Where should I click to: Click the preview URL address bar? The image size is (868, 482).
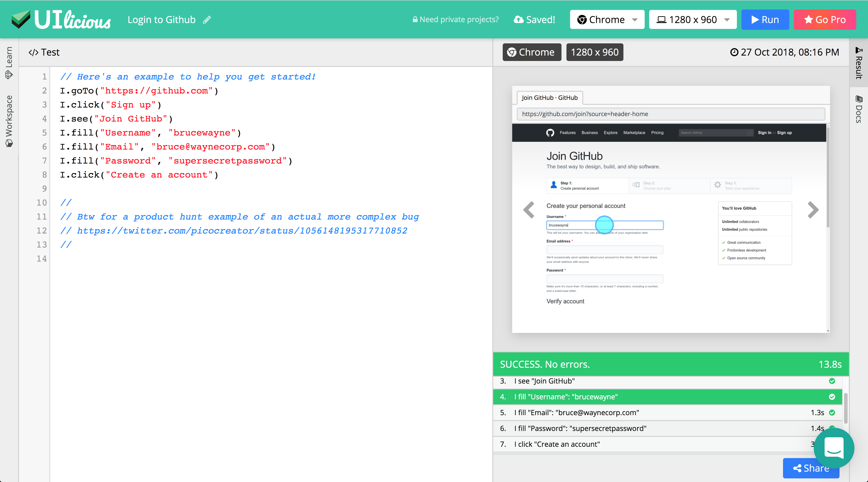671,114
